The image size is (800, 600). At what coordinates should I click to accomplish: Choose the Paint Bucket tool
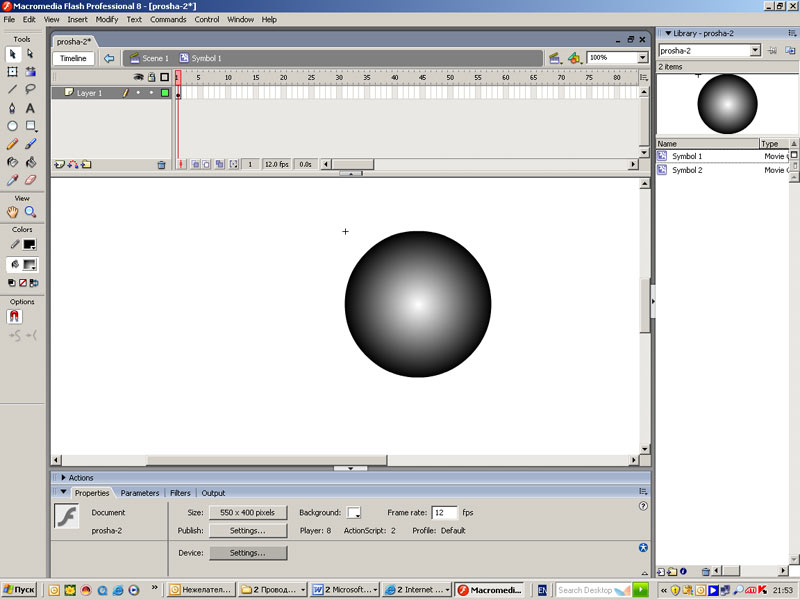[30, 162]
